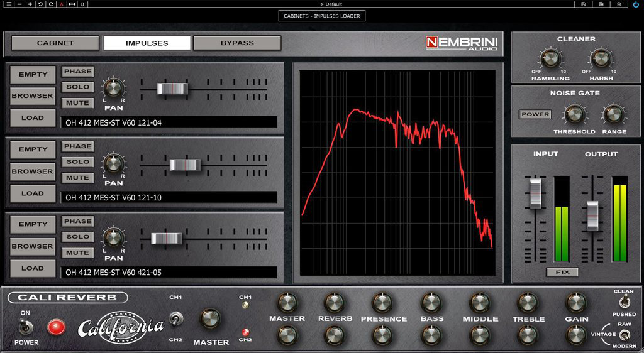Click the undo arrow icon
The image size is (644, 353).
tap(40, 4)
